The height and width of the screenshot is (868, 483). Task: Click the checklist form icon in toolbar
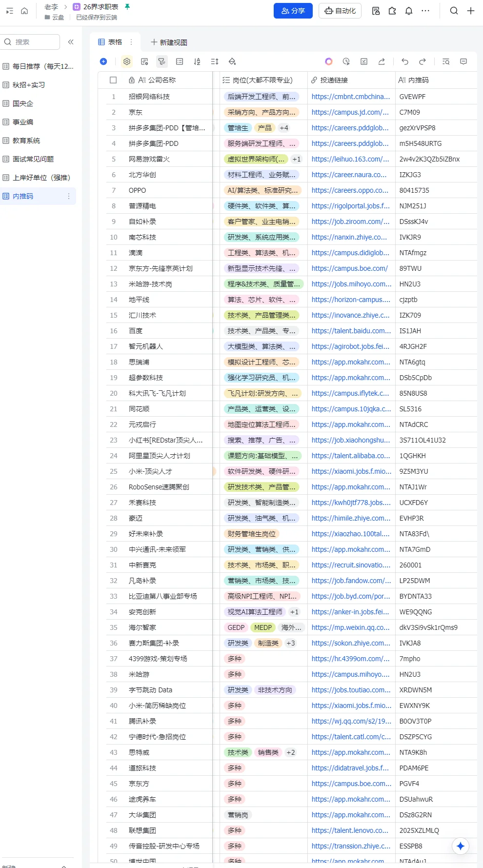tap(364, 61)
